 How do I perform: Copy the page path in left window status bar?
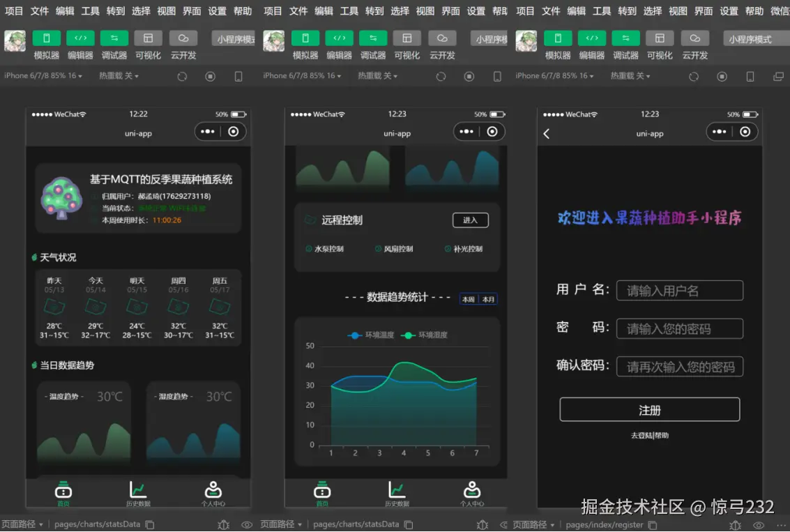click(150, 524)
